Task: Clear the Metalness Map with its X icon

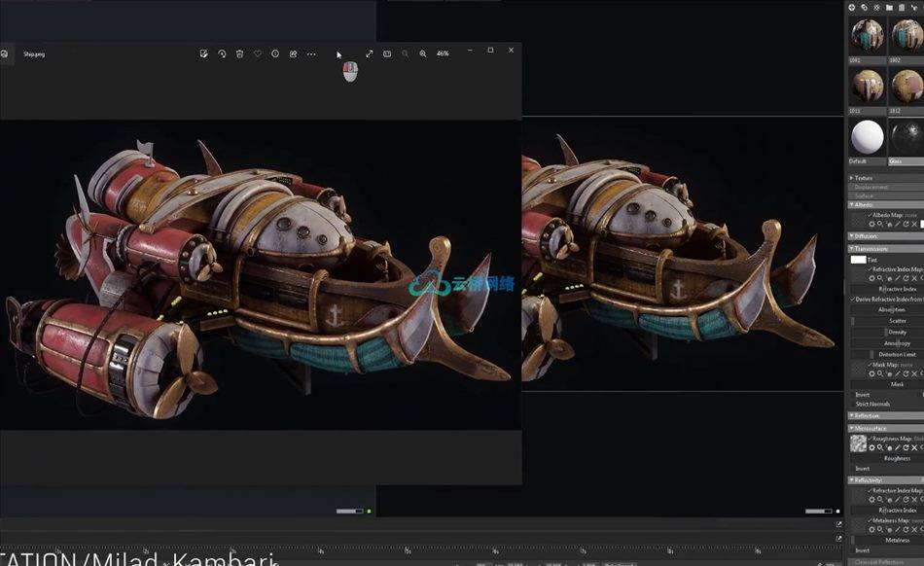Action: coord(914,529)
